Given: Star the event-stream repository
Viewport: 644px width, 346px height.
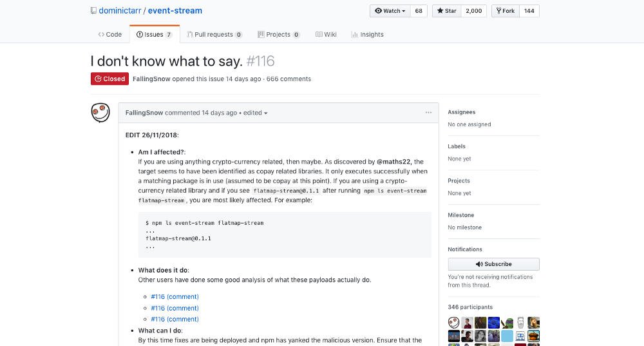Looking at the screenshot, I should tap(446, 11).
